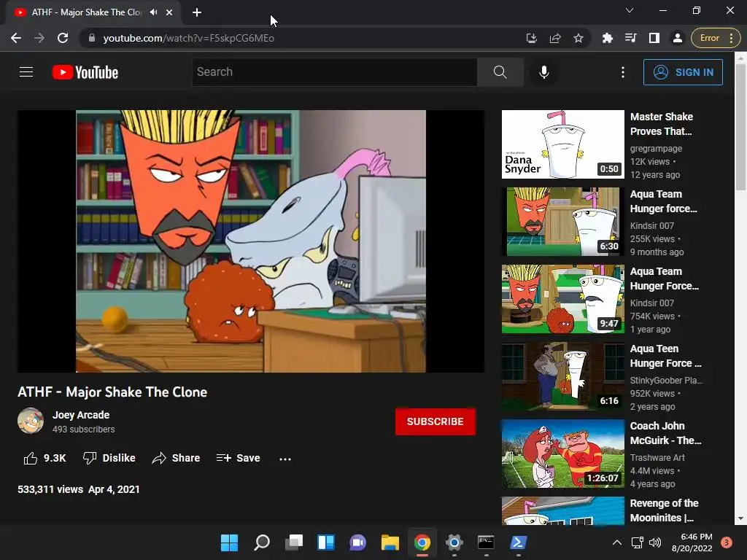Viewport: 747px width, 560px height.
Task: Like the video with thumbs up
Action: tap(31, 458)
